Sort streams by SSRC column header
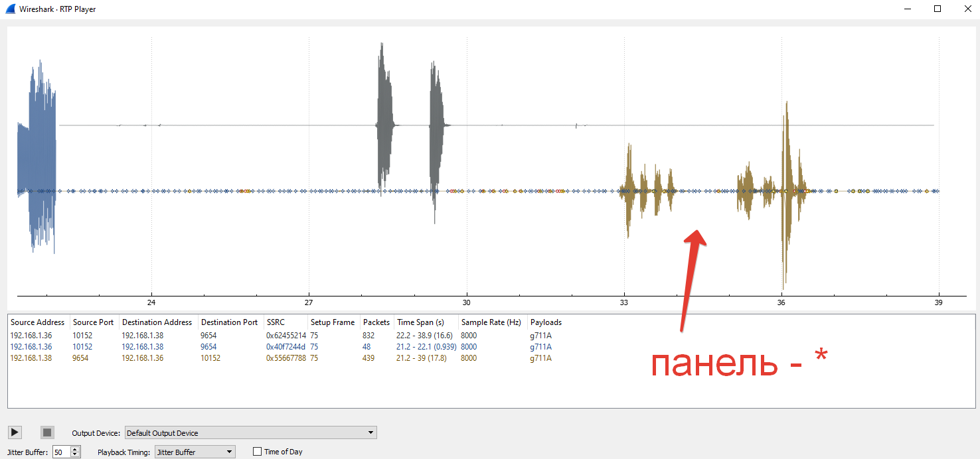Screen dimensions: 980x459 [x=276, y=322]
